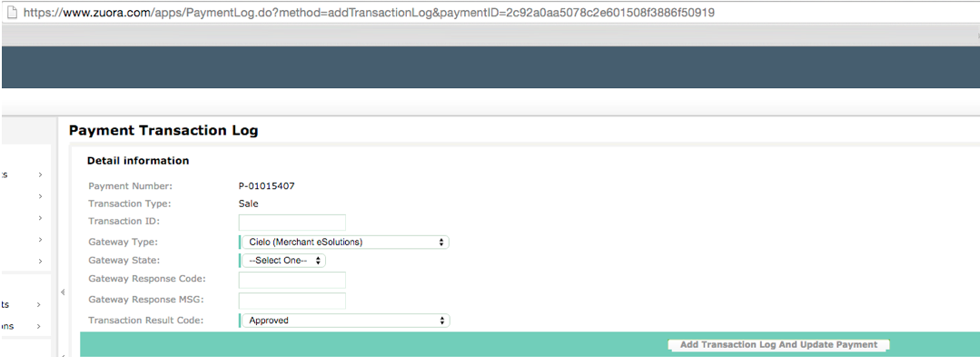This screenshot has height=357, width=980.
Task: Click the Transaction Type label
Action: (129, 203)
